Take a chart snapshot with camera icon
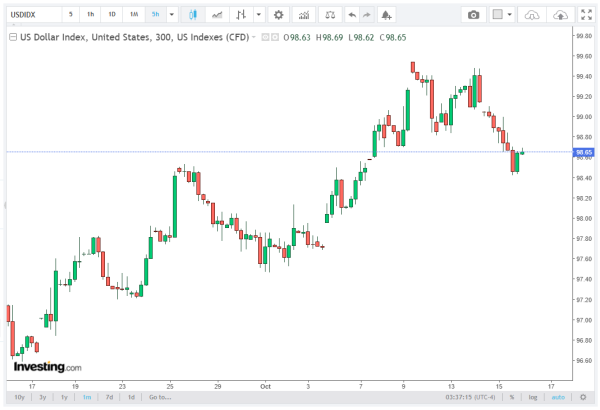Image resolution: width=600 pixels, height=410 pixels. (474, 15)
